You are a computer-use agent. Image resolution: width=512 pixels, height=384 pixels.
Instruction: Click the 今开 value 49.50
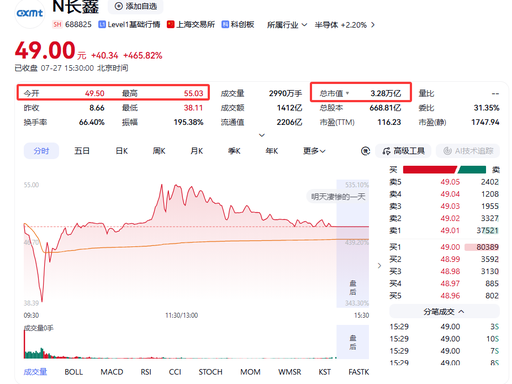(x=95, y=93)
